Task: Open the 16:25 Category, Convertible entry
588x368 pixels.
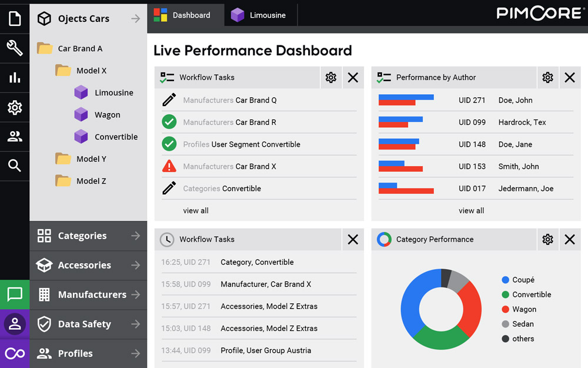Action: tap(259, 262)
